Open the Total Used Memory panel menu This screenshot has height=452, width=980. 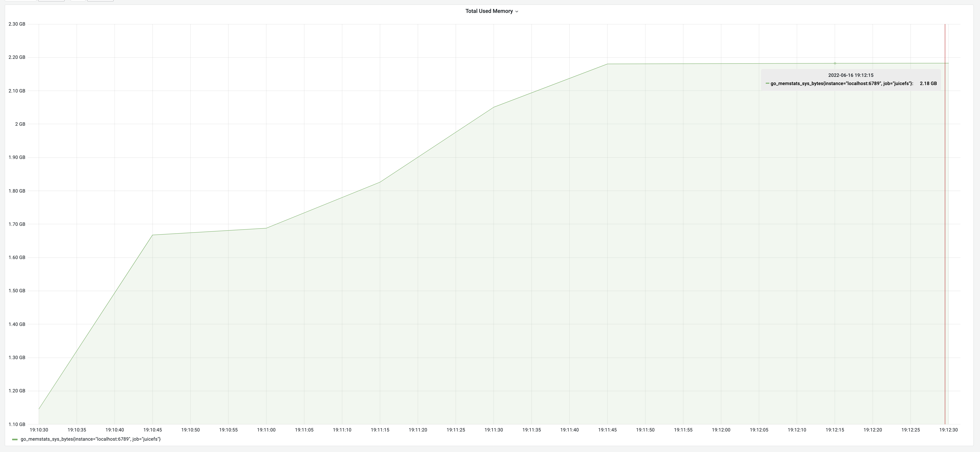[492, 11]
